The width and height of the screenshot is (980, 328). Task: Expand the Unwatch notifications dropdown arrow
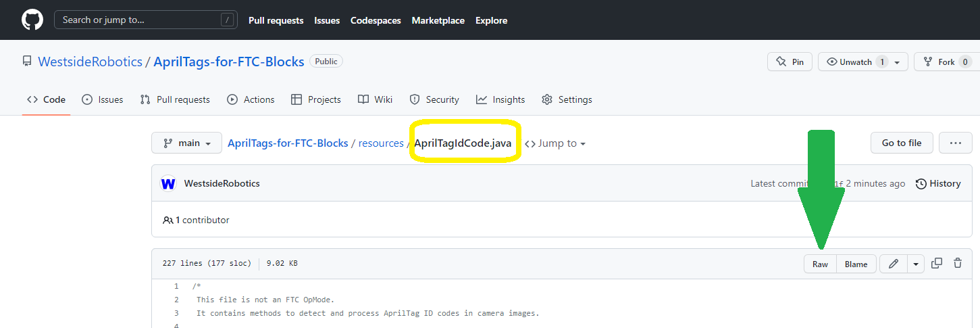click(898, 62)
